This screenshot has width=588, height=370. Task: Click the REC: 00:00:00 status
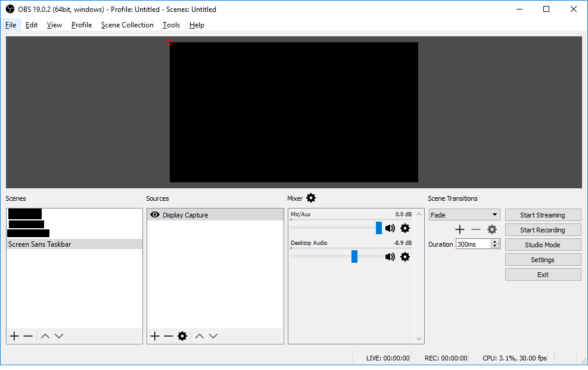click(446, 358)
